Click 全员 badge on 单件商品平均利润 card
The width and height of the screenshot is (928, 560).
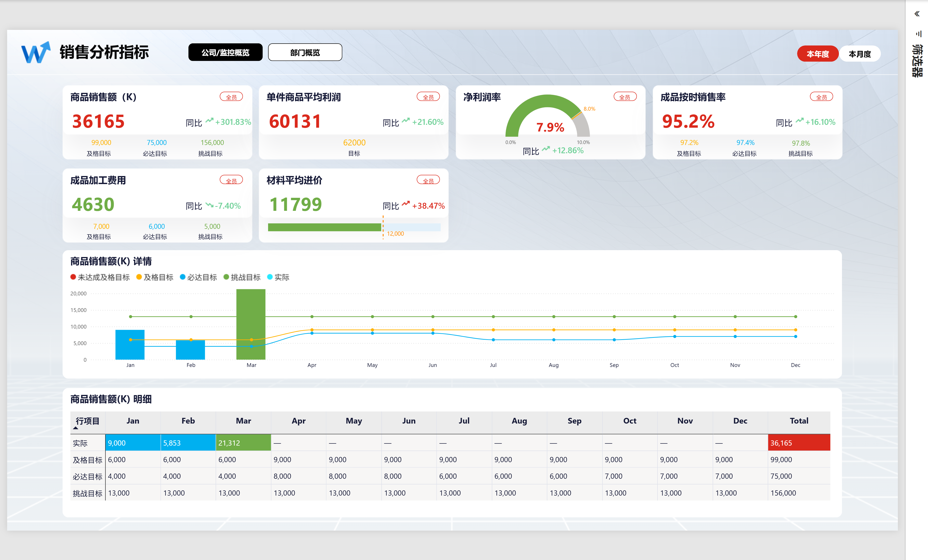coord(428,97)
